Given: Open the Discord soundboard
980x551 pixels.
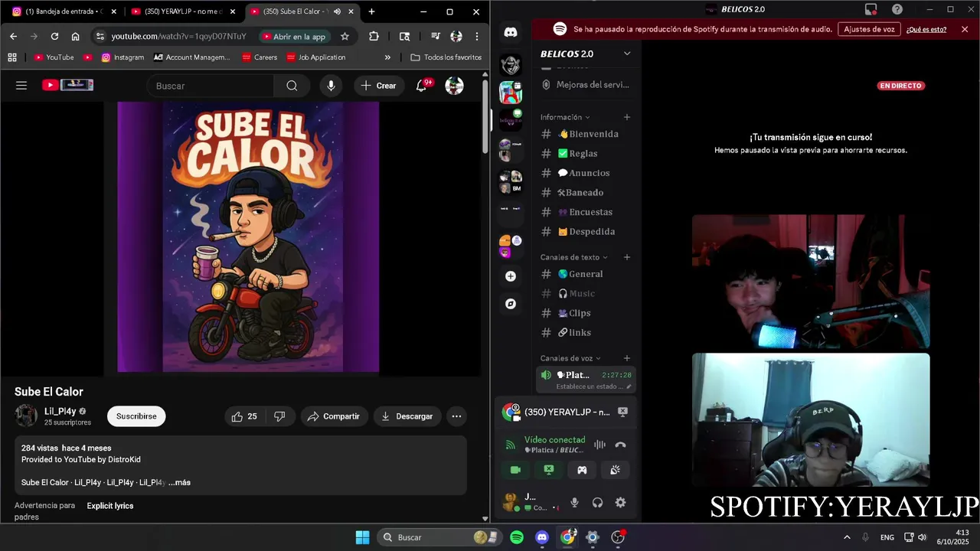Looking at the screenshot, I should click(x=615, y=470).
